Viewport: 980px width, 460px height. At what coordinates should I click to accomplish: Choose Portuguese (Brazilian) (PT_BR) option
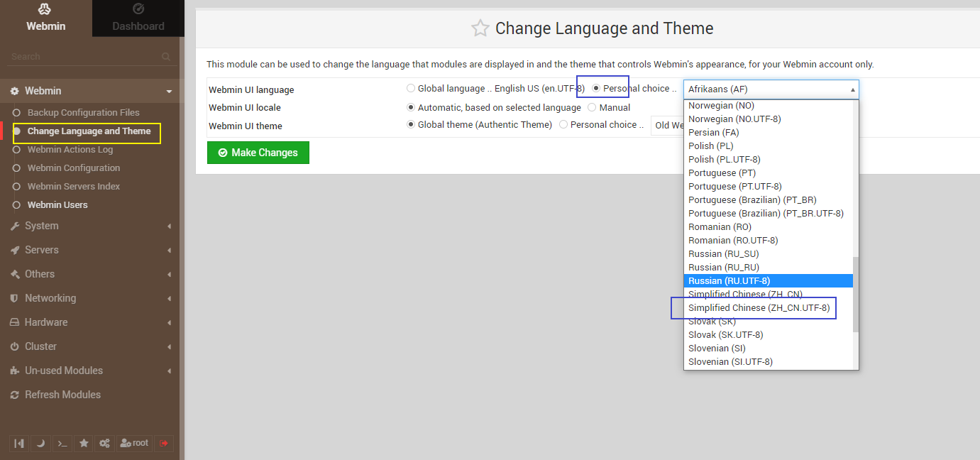pos(769,200)
